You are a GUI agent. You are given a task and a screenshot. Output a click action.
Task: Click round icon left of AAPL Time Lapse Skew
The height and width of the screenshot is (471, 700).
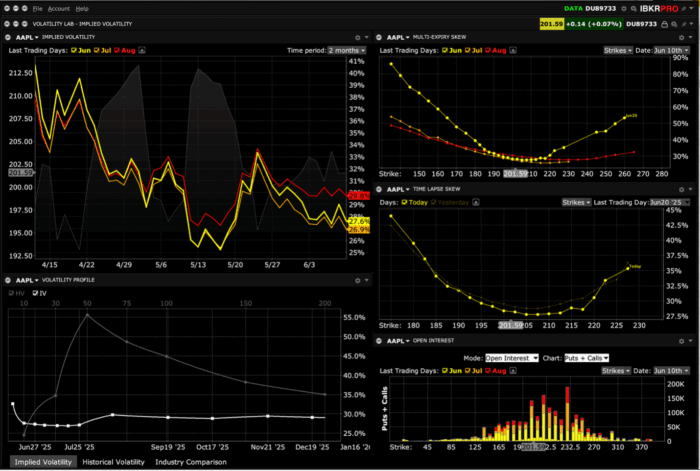click(379, 189)
